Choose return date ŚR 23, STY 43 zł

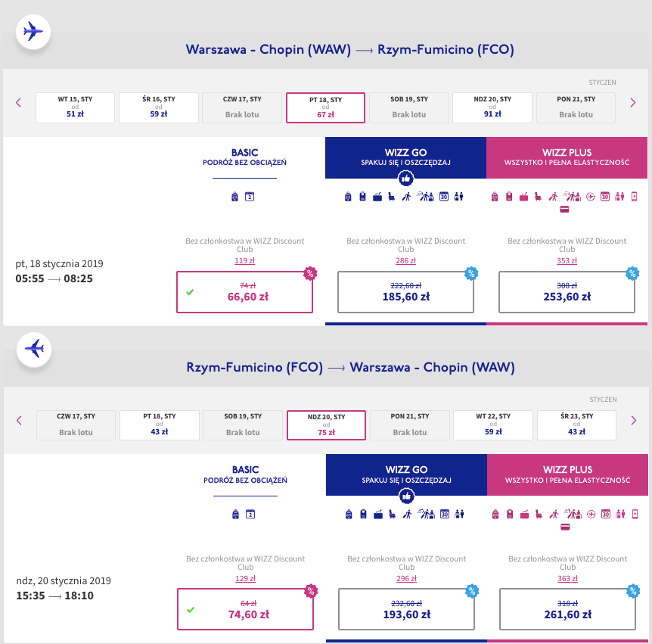click(576, 425)
